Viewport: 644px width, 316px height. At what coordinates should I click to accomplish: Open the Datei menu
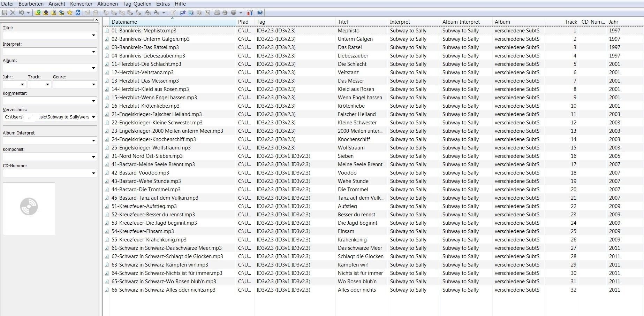(7, 4)
